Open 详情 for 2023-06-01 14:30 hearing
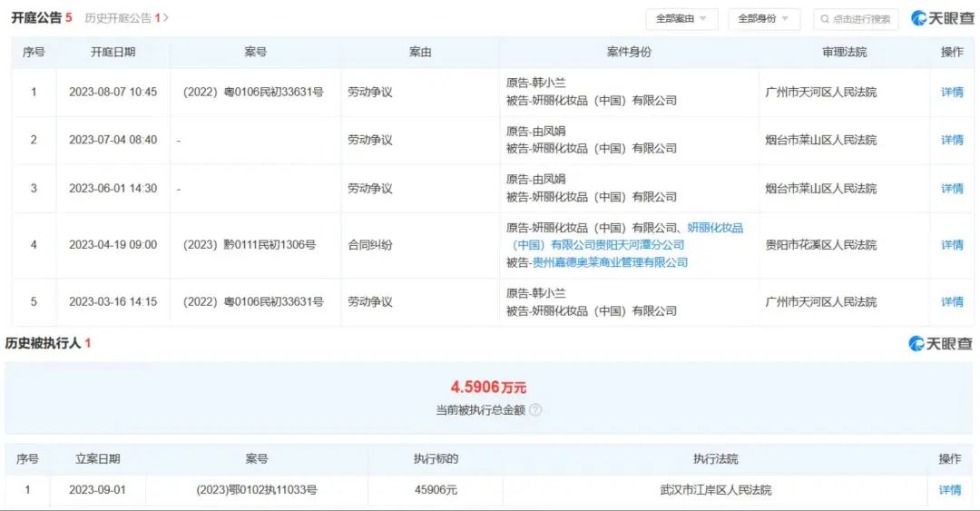 [x=952, y=188]
